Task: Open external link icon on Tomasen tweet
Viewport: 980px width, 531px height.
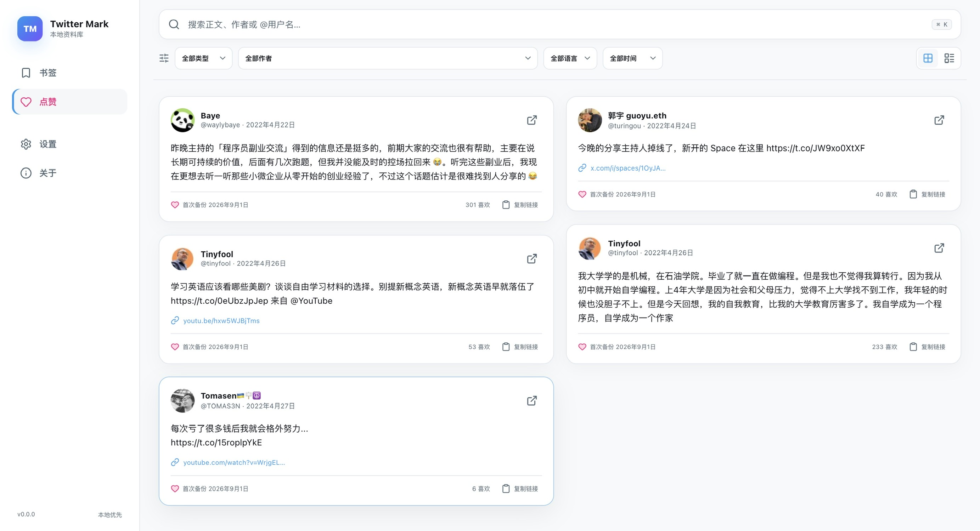Action: 532,401
